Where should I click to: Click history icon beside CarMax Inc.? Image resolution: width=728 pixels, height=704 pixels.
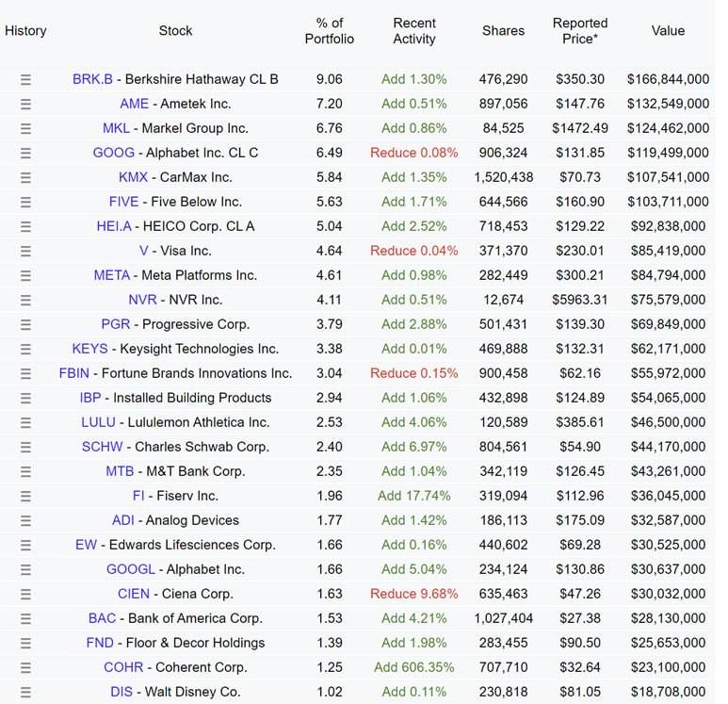click(25, 177)
